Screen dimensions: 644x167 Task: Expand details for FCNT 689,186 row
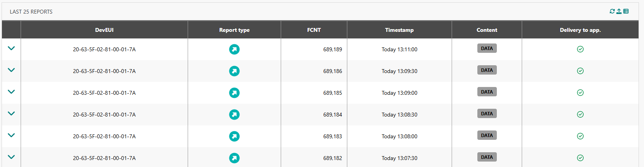(11, 70)
